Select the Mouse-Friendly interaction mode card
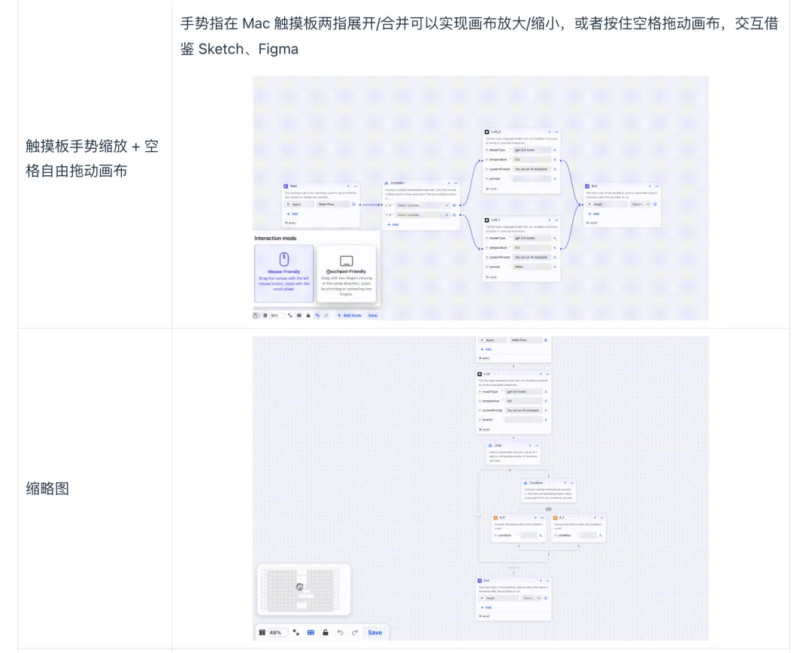 (283, 273)
